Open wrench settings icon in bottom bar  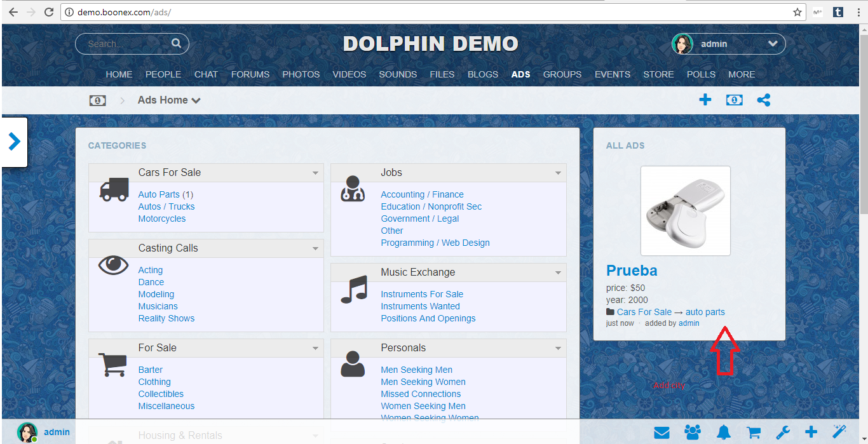[783, 433]
